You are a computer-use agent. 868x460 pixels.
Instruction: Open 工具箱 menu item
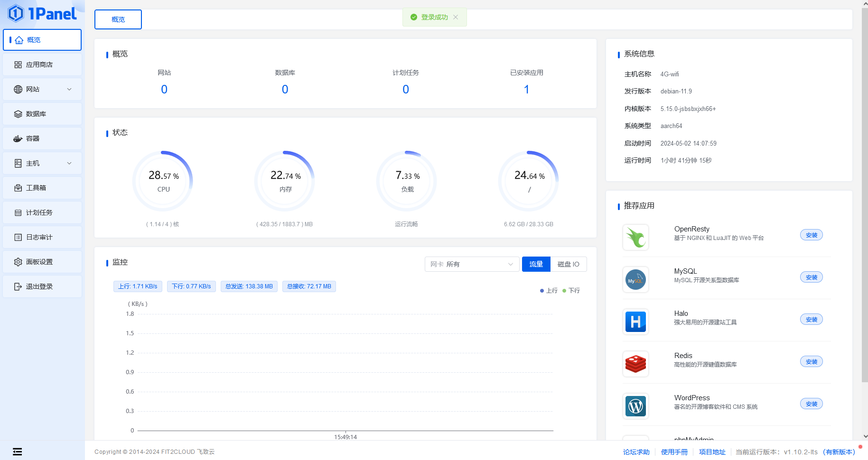click(x=42, y=188)
